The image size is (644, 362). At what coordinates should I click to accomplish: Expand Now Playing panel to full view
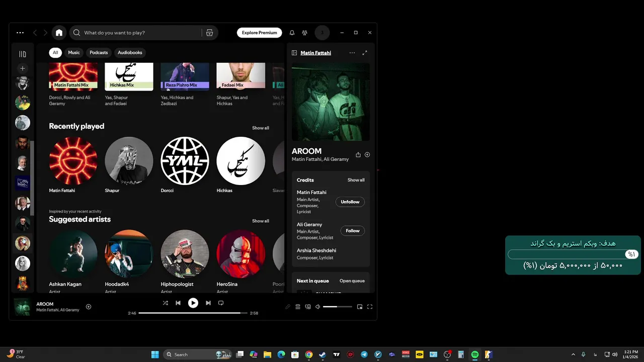point(365,53)
